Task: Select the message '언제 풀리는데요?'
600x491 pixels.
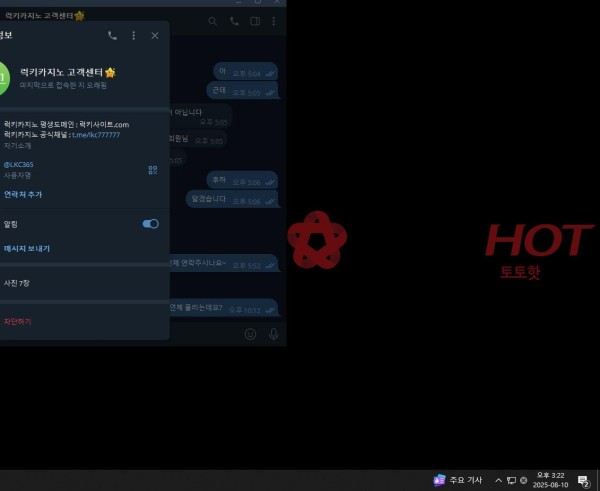Action: (x=224, y=308)
